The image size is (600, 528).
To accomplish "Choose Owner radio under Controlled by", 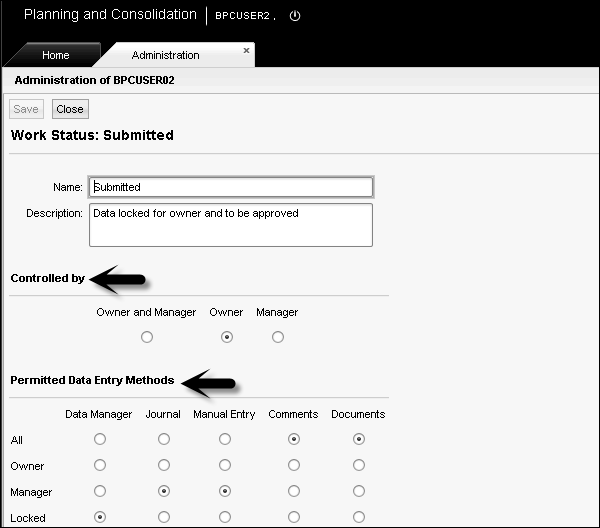I will [x=226, y=337].
